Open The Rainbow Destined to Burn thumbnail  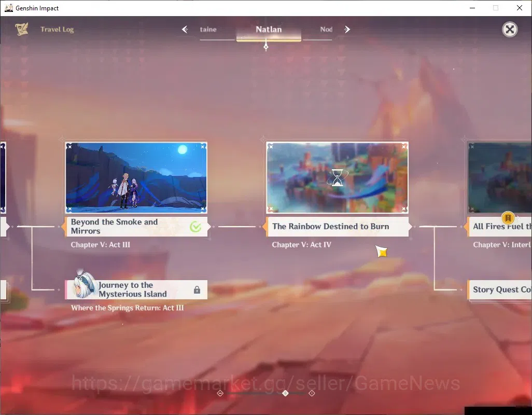click(337, 177)
